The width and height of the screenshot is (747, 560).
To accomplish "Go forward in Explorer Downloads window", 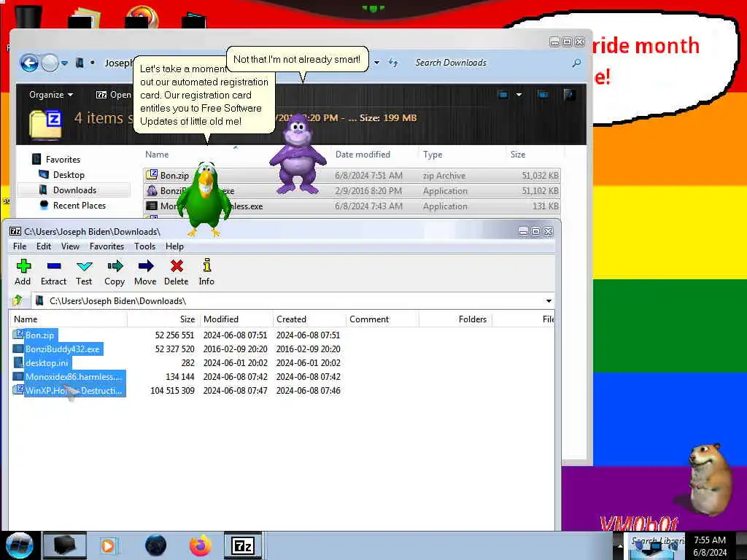I will coord(50,63).
